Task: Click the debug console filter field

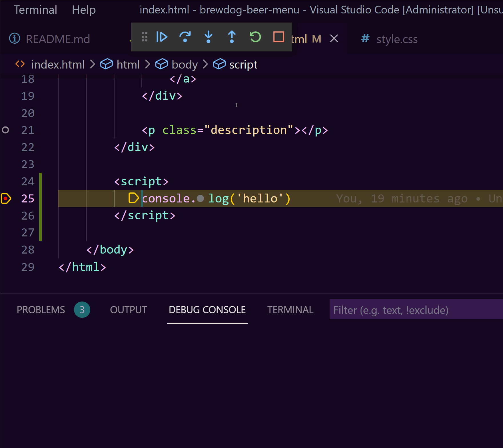Action: point(414,310)
